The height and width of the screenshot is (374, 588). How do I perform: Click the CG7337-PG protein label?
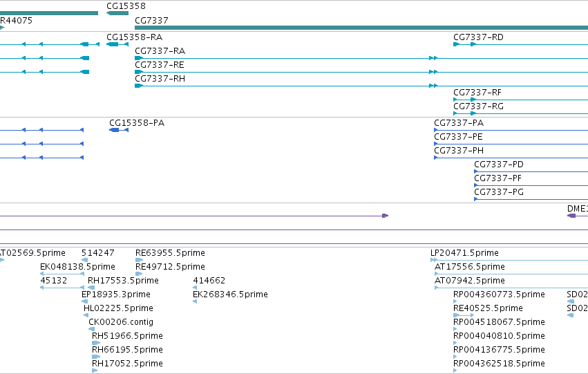(x=499, y=192)
